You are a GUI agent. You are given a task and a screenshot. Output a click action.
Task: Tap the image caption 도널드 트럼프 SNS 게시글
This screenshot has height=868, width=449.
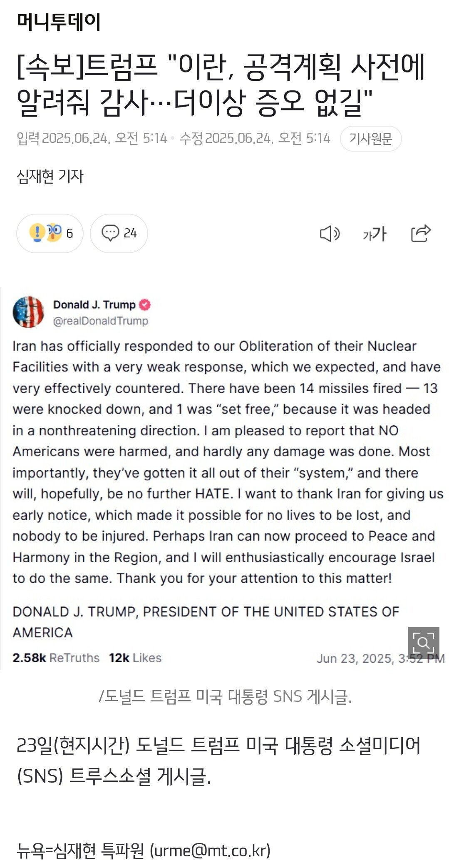(225, 696)
